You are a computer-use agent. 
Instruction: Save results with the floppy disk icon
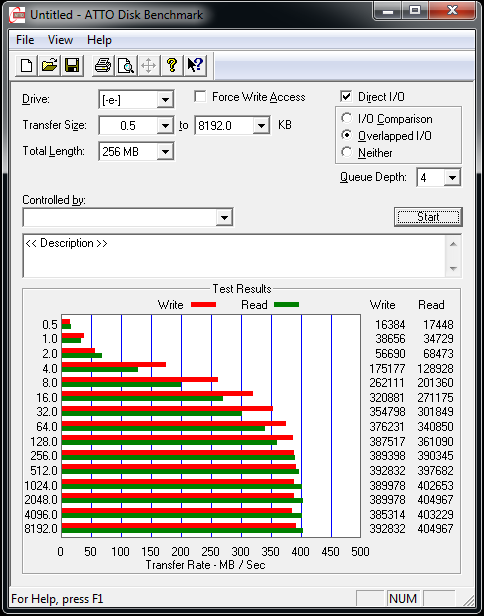[72, 65]
